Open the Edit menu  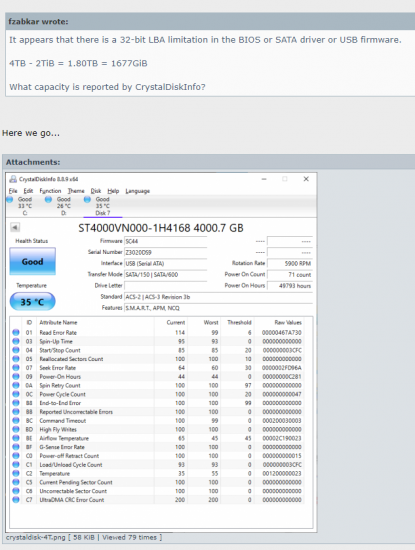pyautogui.click(x=28, y=191)
